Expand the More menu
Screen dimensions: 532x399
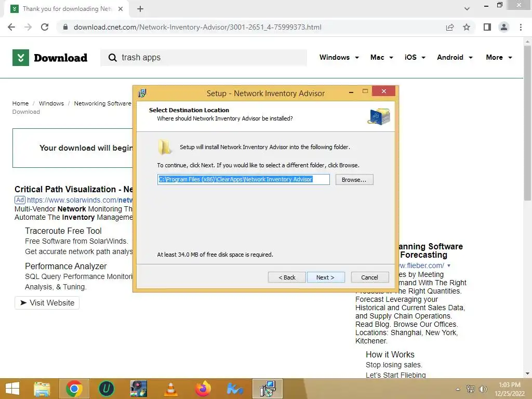pyautogui.click(x=499, y=57)
